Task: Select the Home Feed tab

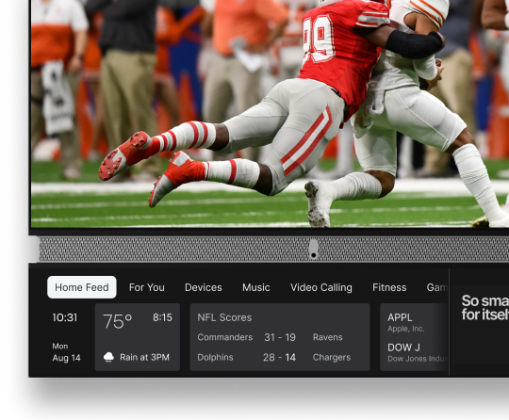Action: click(81, 287)
